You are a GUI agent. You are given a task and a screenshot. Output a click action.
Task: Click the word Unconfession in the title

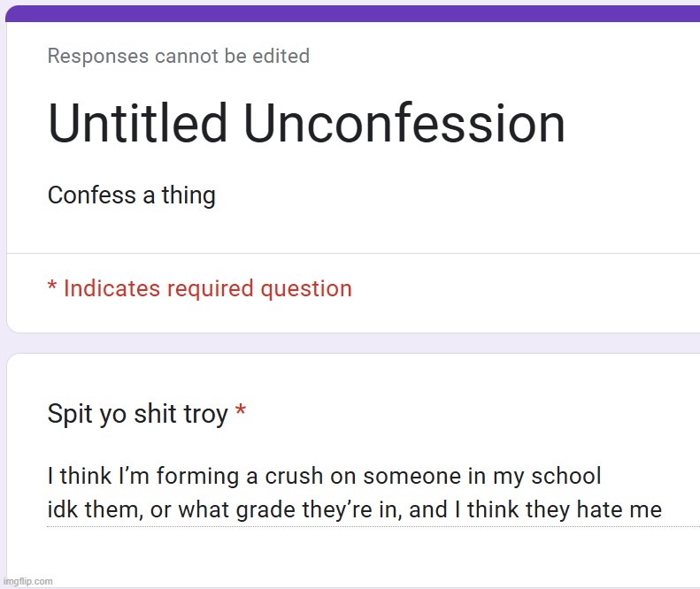404,123
